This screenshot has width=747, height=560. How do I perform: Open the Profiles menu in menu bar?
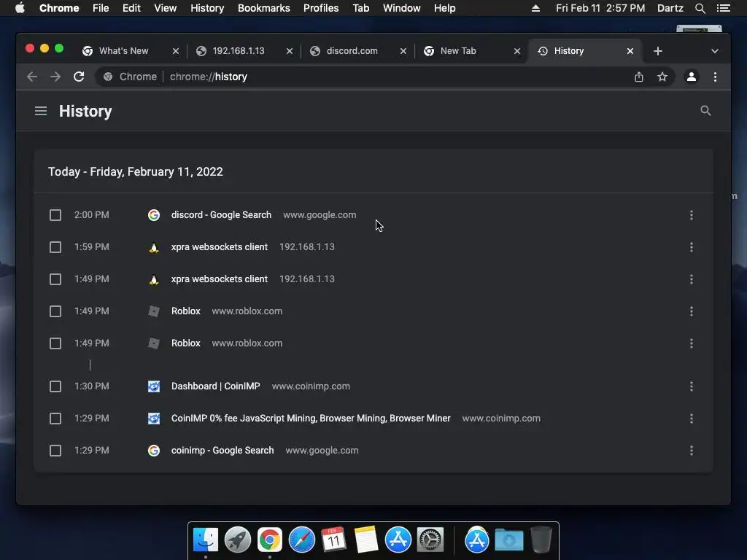(x=321, y=8)
